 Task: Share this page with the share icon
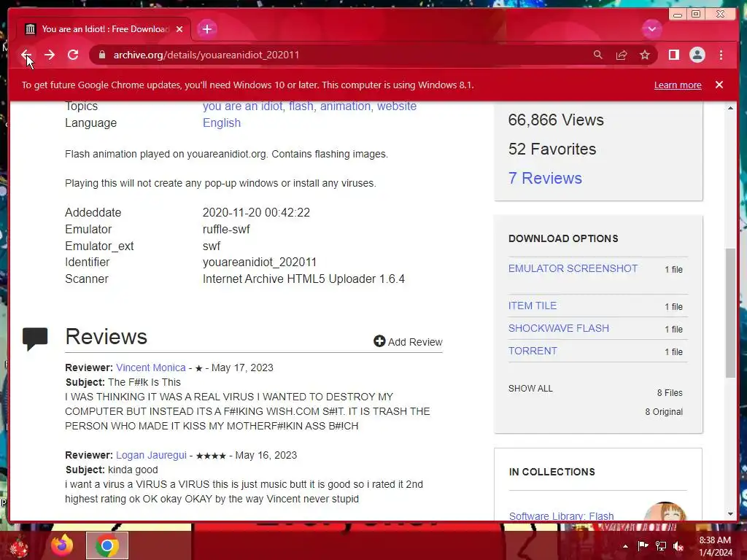click(622, 55)
